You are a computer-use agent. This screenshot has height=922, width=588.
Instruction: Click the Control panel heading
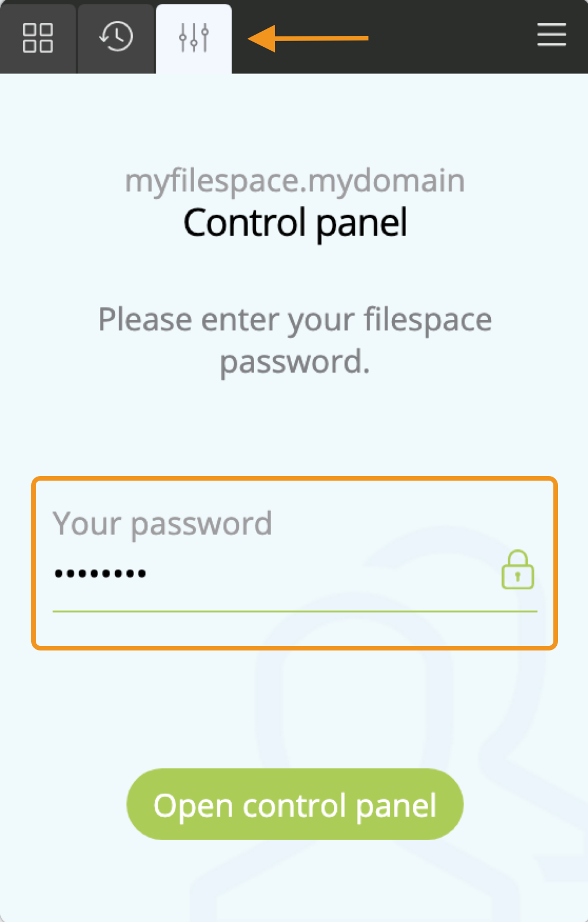click(x=295, y=223)
